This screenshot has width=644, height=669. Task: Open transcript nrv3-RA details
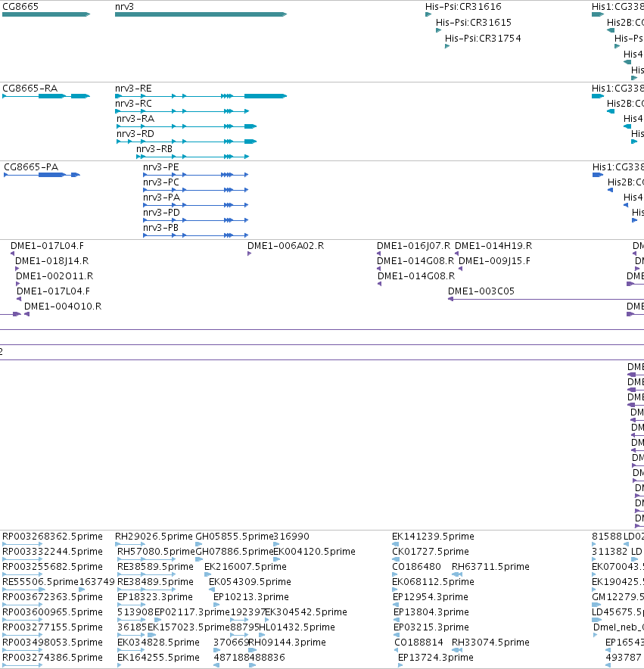[186, 126]
